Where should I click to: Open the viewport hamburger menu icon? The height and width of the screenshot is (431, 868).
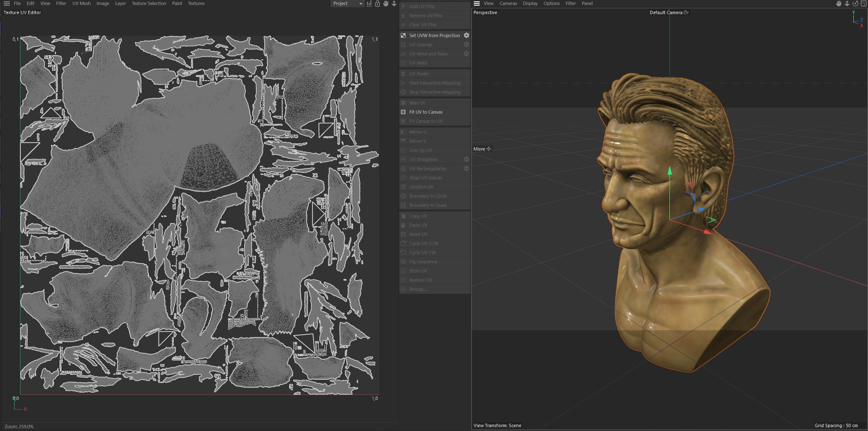point(477,3)
